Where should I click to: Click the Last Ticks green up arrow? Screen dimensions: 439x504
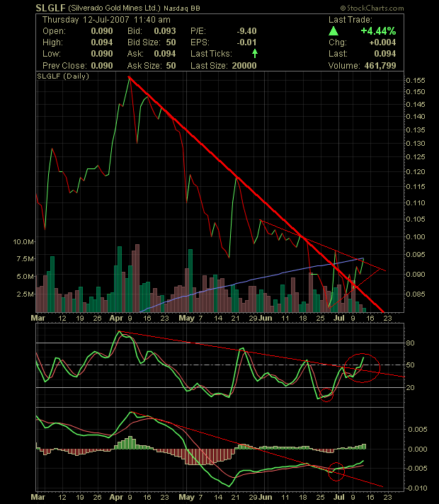tap(255, 53)
